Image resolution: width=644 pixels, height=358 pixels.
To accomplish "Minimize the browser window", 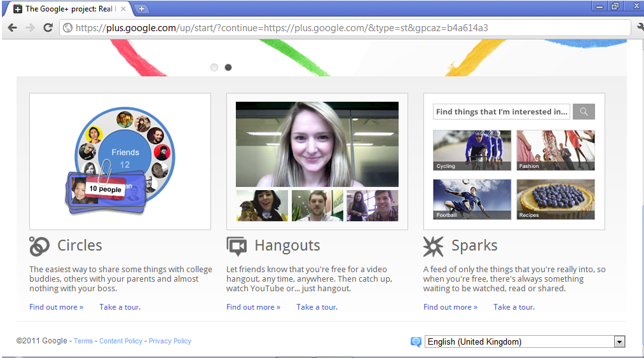I will [599, 6].
